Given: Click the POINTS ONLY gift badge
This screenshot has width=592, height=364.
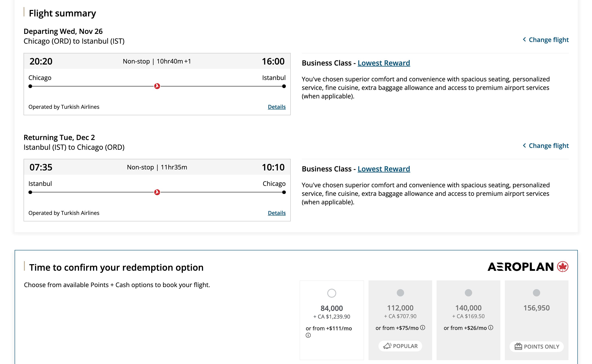Looking at the screenshot, I should 536,346.
